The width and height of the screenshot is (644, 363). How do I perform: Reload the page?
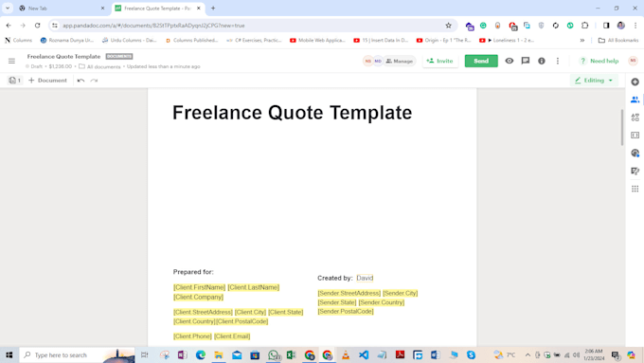pos(37,26)
